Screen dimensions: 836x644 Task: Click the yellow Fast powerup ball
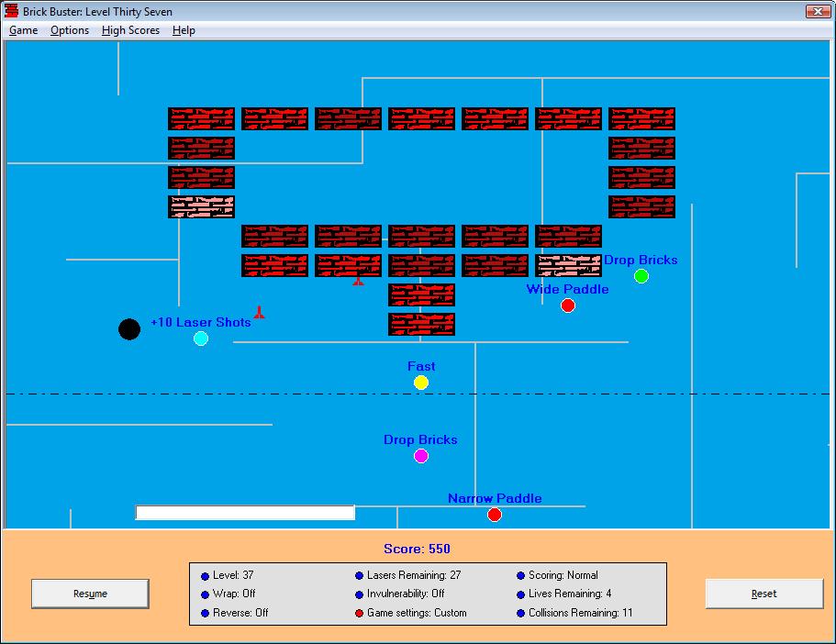pos(421,383)
